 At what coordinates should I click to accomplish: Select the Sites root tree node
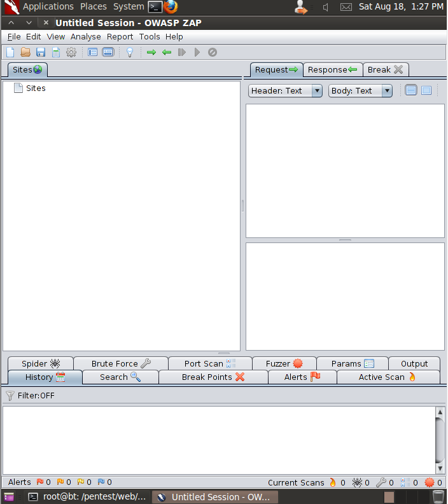[x=36, y=88]
